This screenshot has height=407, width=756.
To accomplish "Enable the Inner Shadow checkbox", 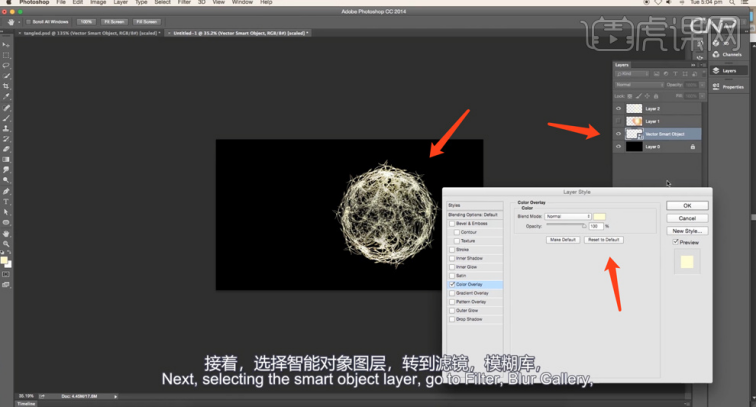I will click(452, 258).
